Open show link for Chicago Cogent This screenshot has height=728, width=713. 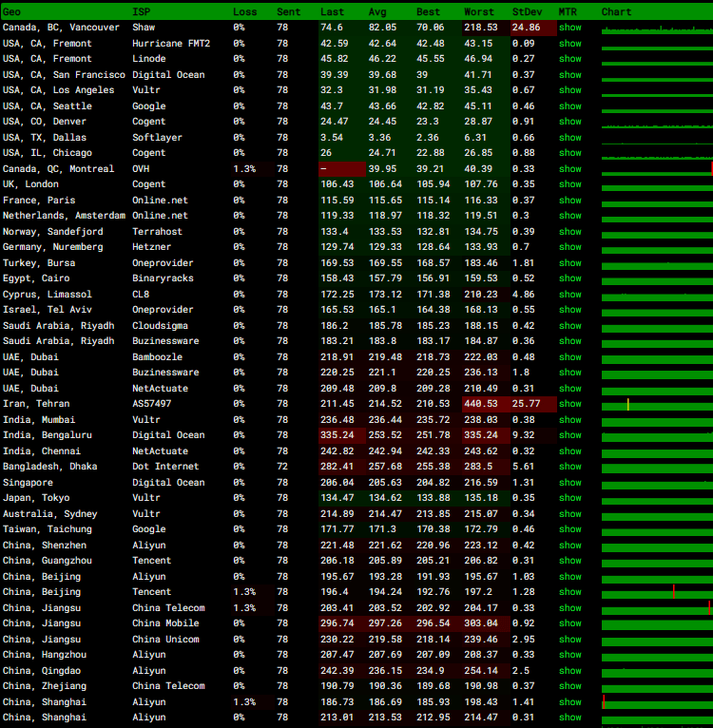click(x=570, y=153)
